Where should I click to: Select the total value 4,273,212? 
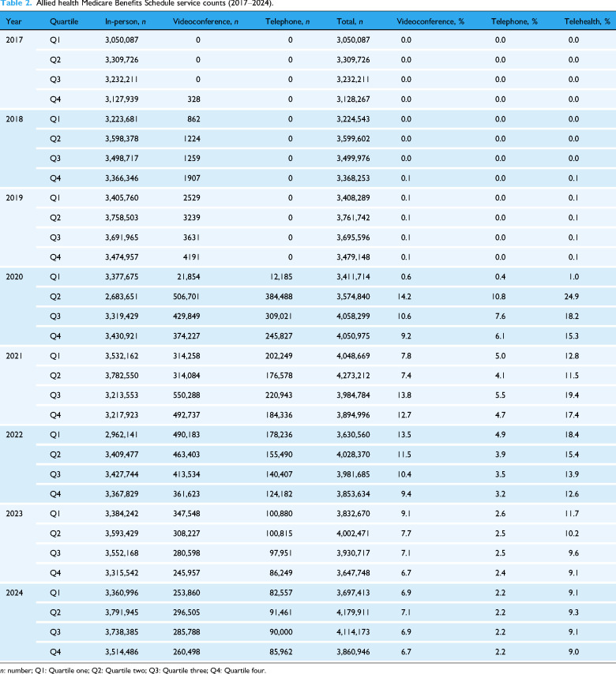coord(353,376)
